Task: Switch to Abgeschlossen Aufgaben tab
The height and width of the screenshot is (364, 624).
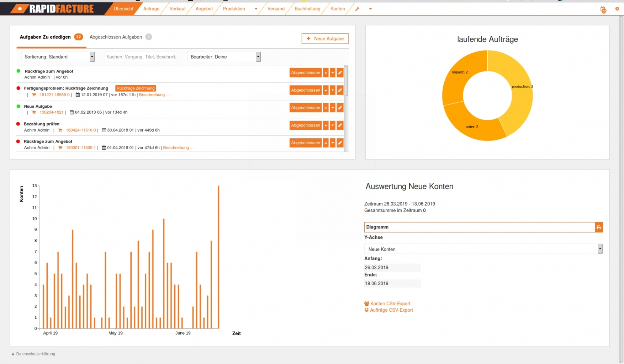Action: pos(121,37)
